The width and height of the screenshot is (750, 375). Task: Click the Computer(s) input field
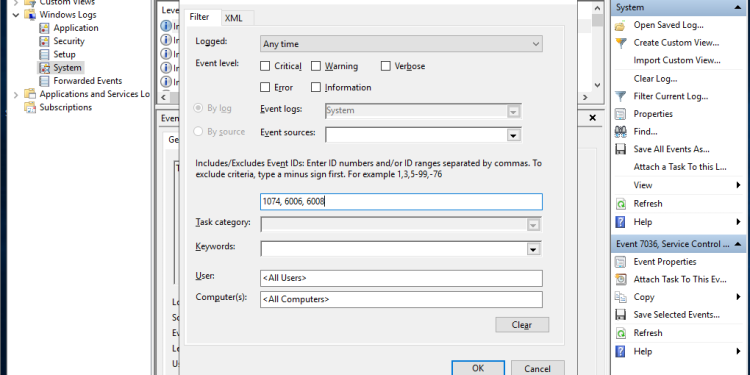coord(401,300)
